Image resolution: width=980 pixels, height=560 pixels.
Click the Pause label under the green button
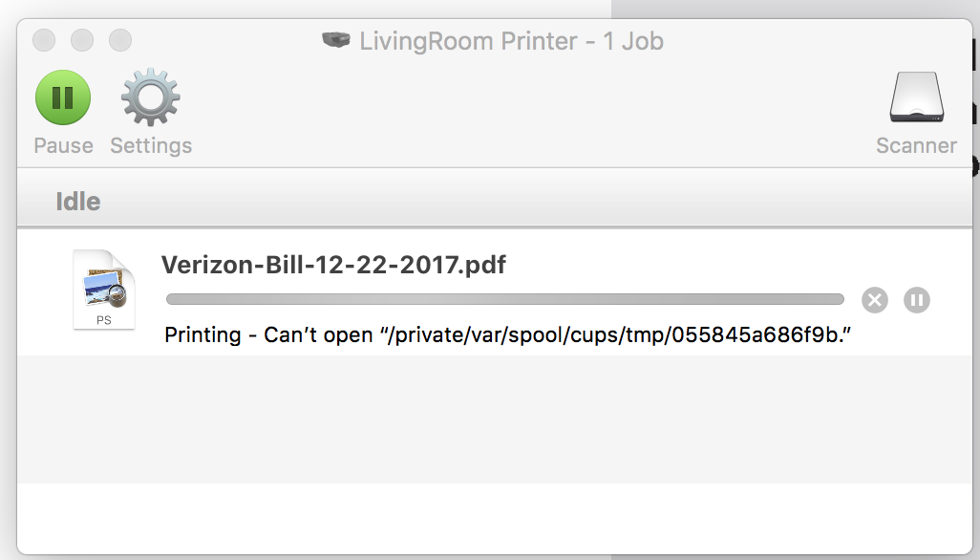click(63, 145)
